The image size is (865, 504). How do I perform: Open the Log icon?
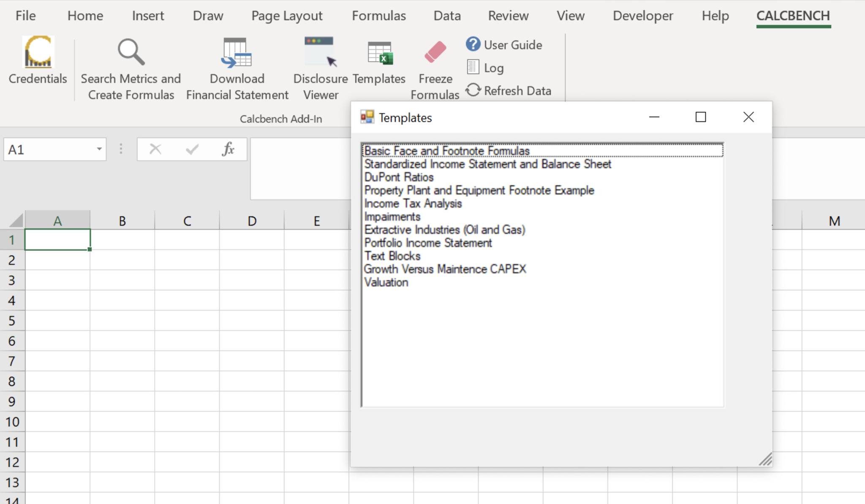(x=473, y=68)
